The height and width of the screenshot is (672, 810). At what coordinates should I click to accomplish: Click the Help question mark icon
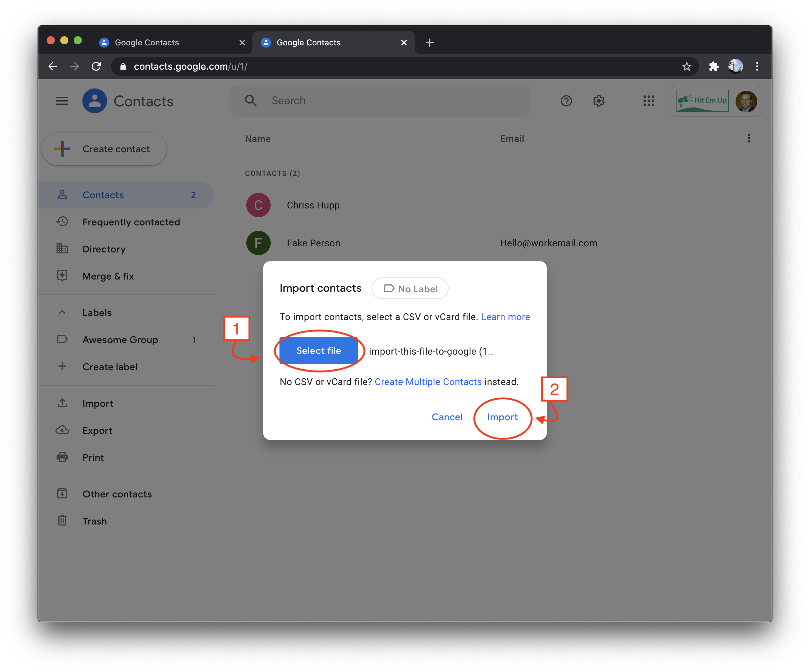[566, 101]
